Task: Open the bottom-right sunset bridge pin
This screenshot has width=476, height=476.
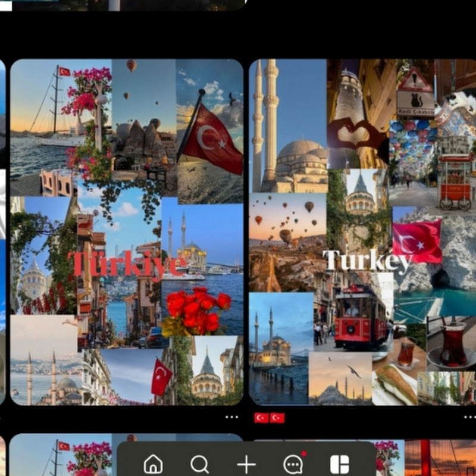Action: (440, 457)
